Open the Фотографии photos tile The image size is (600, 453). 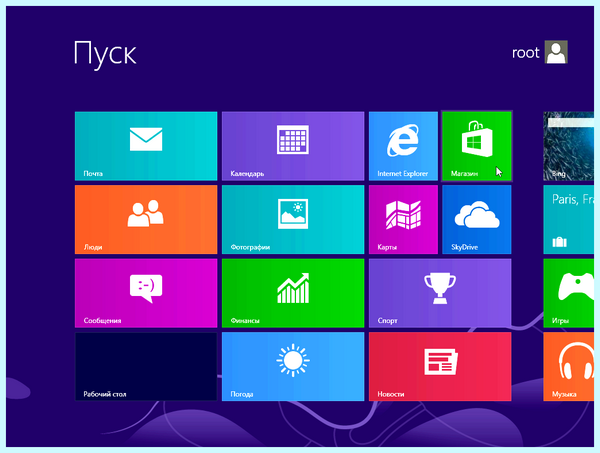(x=293, y=219)
